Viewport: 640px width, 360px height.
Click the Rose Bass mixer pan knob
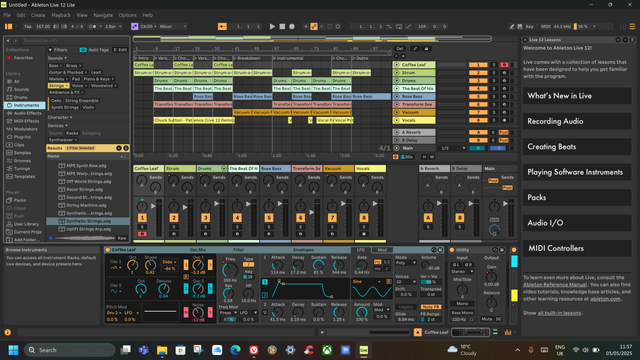point(269,207)
